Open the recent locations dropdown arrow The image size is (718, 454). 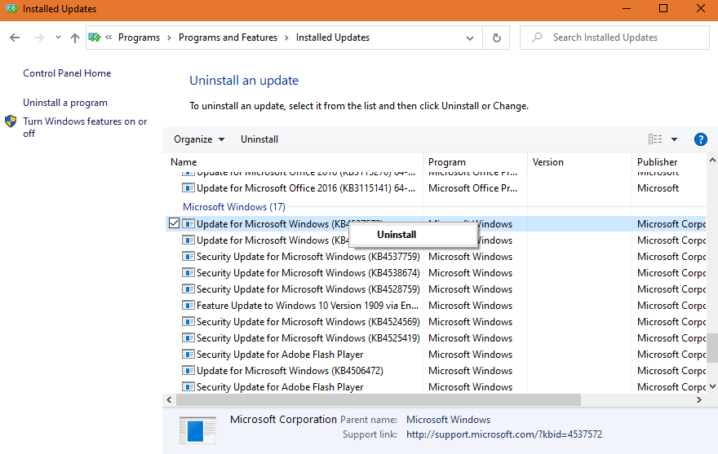tap(58, 38)
